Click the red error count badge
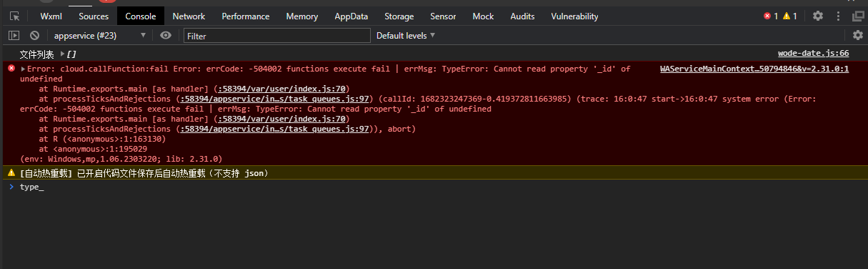Image resolution: width=868 pixels, height=269 pixels. pos(771,16)
